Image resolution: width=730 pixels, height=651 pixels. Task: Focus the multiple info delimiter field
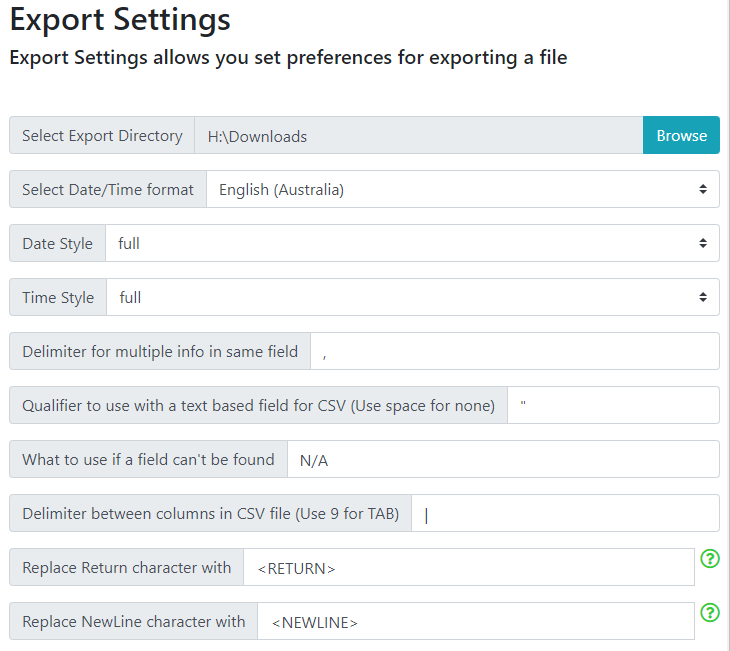click(x=515, y=351)
